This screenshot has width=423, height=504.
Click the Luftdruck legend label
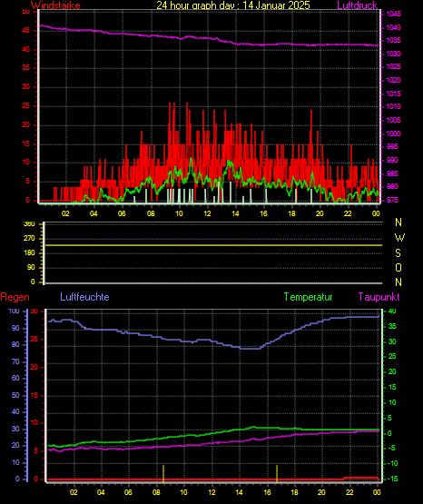357,5
